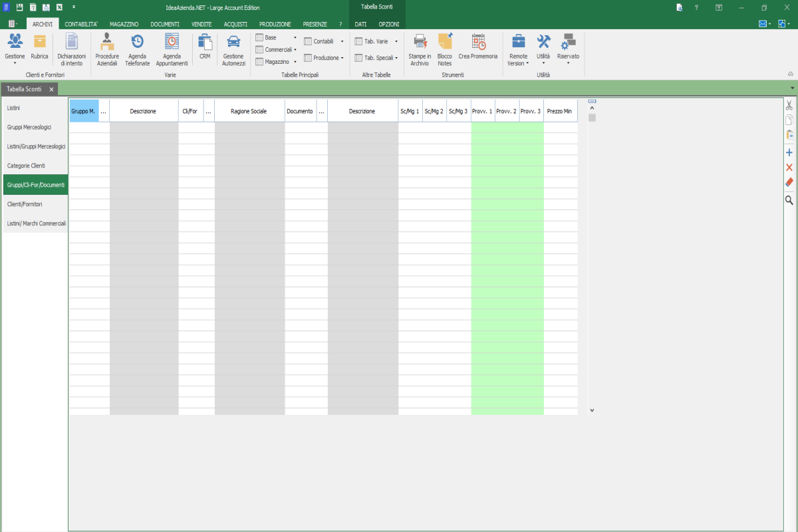Switch to CONTABILITA' ribbon tab
This screenshot has height=532, width=798.
81,23
